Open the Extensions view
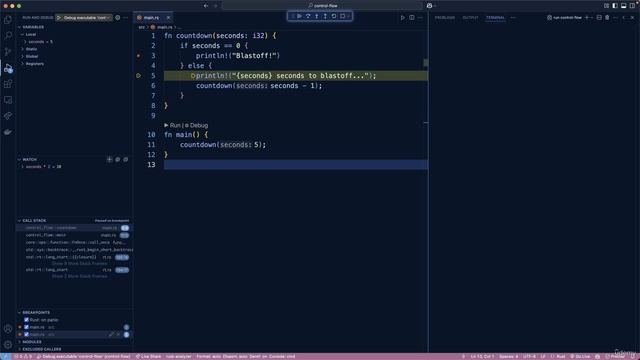This screenshot has height=360, width=640. (x=8, y=84)
